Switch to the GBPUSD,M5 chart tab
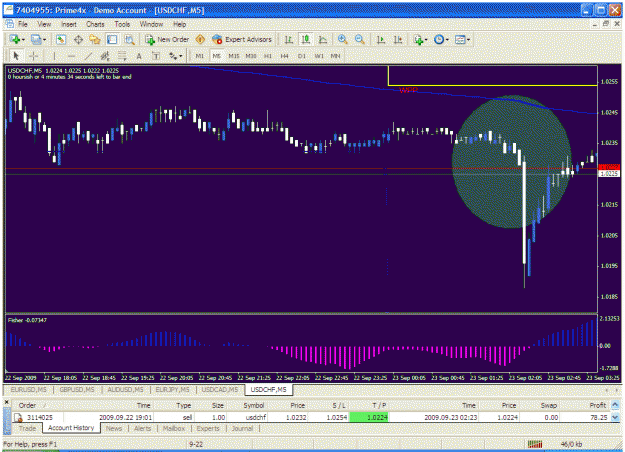625x452 pixels. coord(77,389)
